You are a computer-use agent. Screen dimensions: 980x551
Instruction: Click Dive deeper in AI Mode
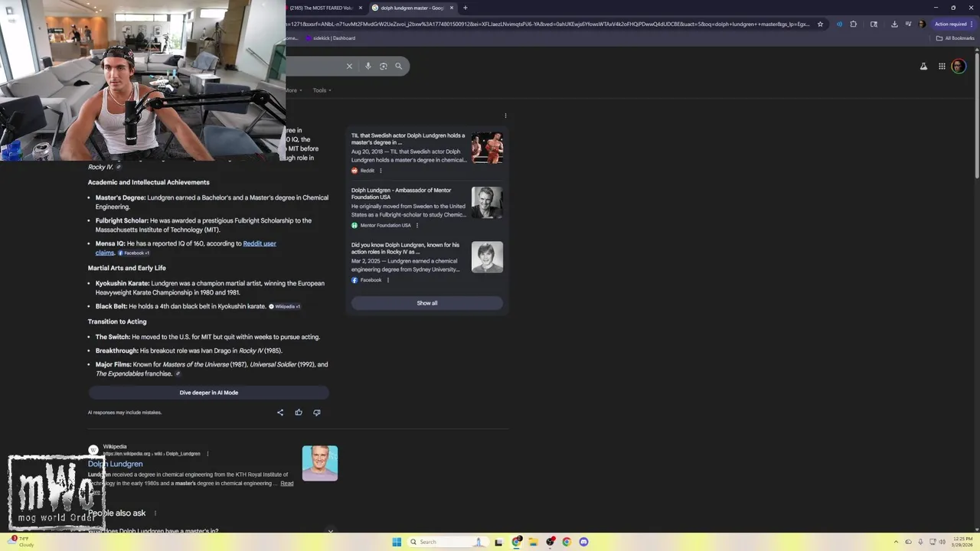[208, 393]
